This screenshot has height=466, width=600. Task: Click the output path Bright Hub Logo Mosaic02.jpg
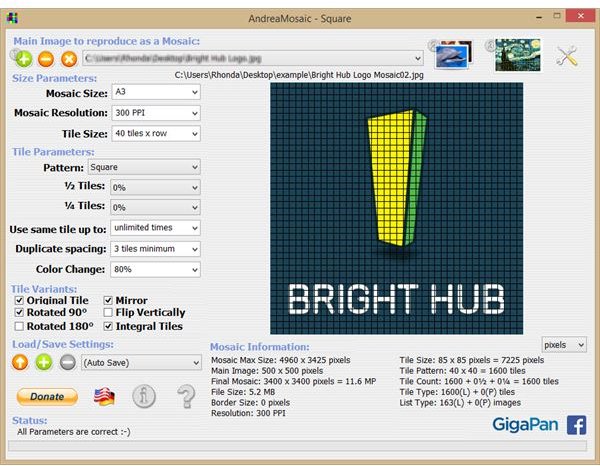(299, 75)
